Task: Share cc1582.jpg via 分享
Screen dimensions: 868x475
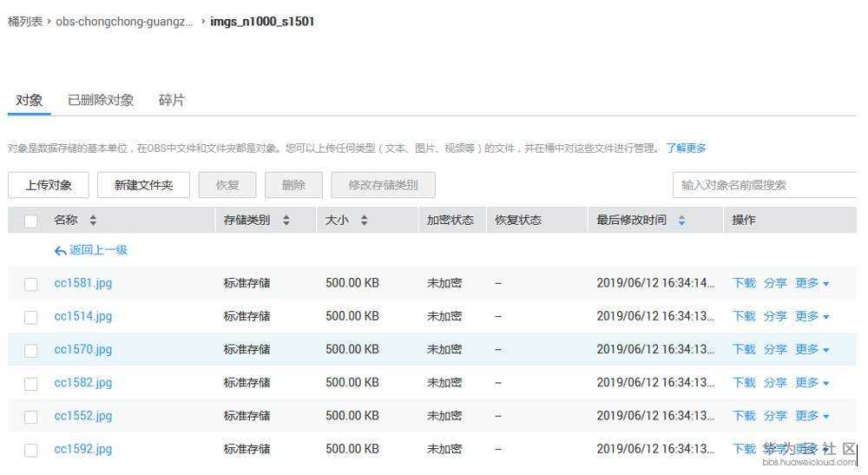Action: click(775, 383)
